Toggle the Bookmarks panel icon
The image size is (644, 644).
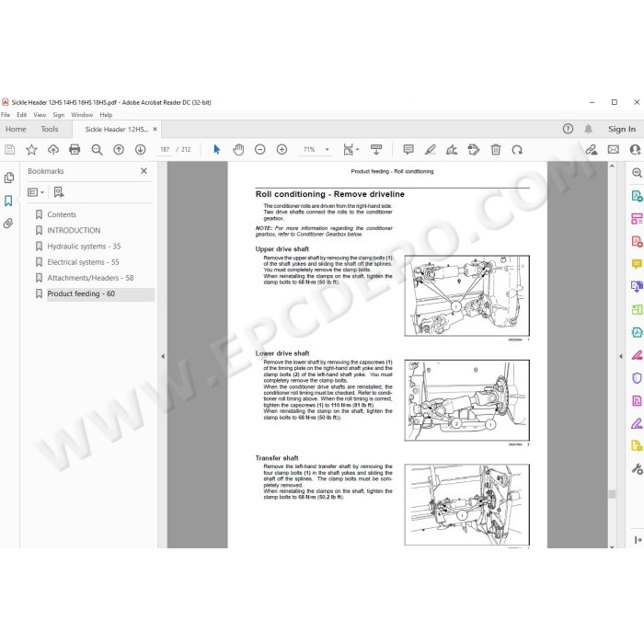point(8,201)
